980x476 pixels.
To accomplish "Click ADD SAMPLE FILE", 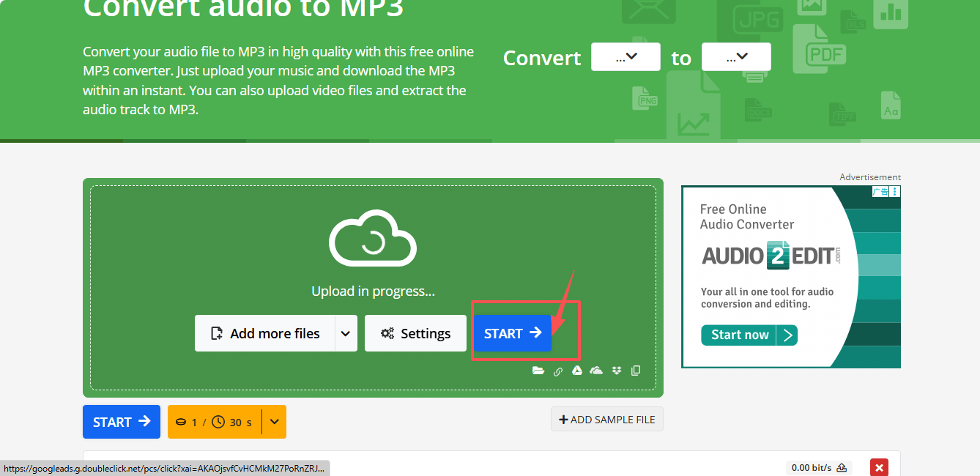I will (x=607, y=420).
